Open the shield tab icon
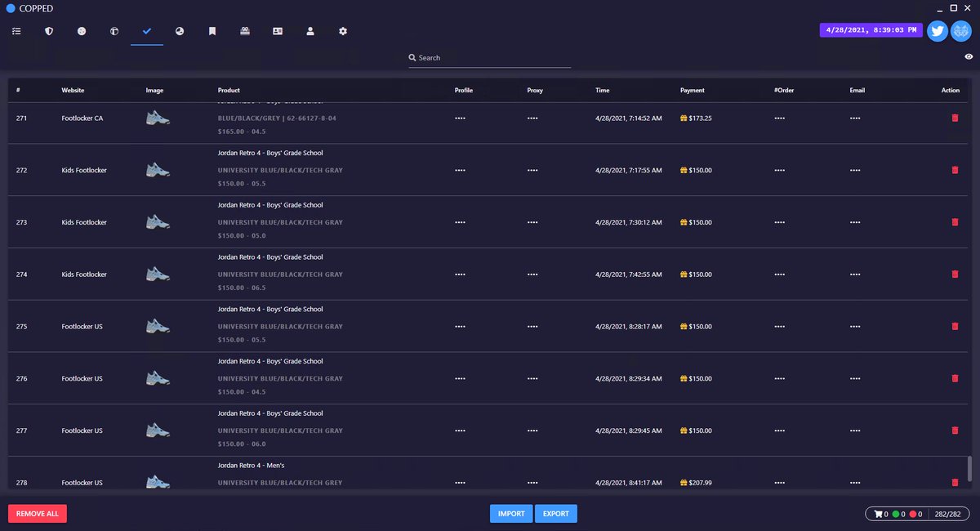Screen dimensions: 980x531 pyautogui.click(x=49, y=31)
